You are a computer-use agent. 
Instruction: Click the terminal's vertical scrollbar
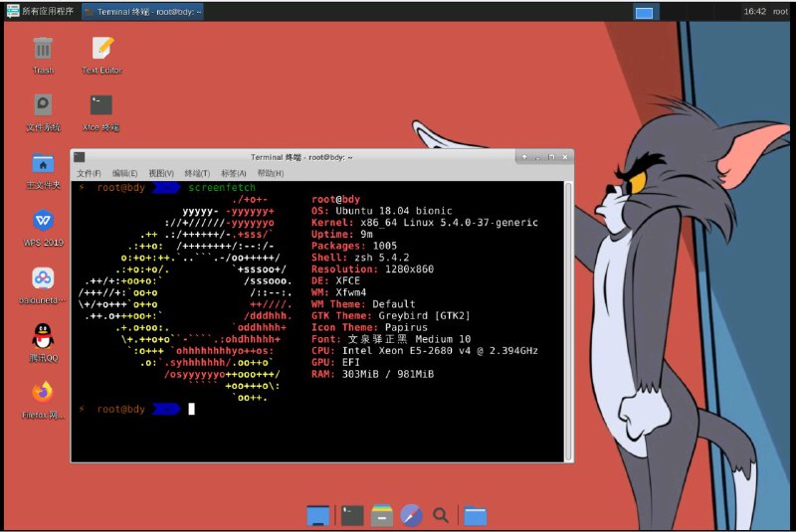pyautogui.click(x=568, y=321)
